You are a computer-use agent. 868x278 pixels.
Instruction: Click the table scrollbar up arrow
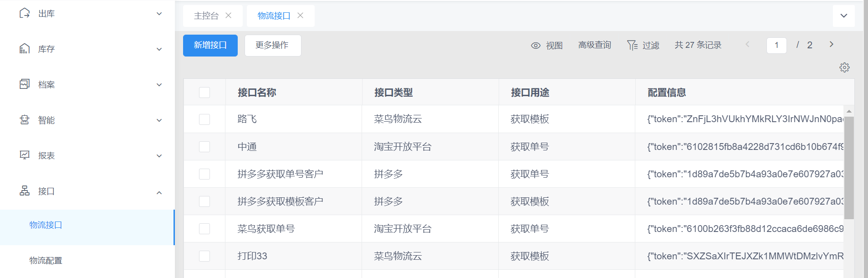(x=849, y=111)
